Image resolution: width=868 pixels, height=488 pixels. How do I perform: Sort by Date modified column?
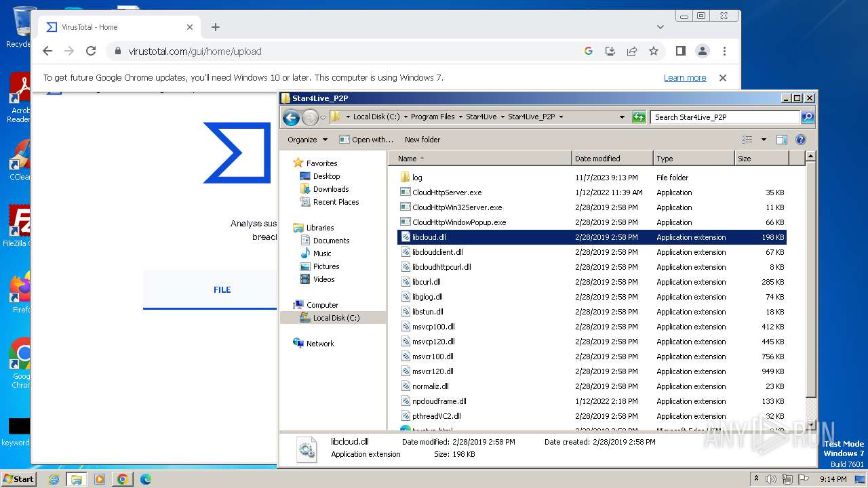[x=612, y=159]
